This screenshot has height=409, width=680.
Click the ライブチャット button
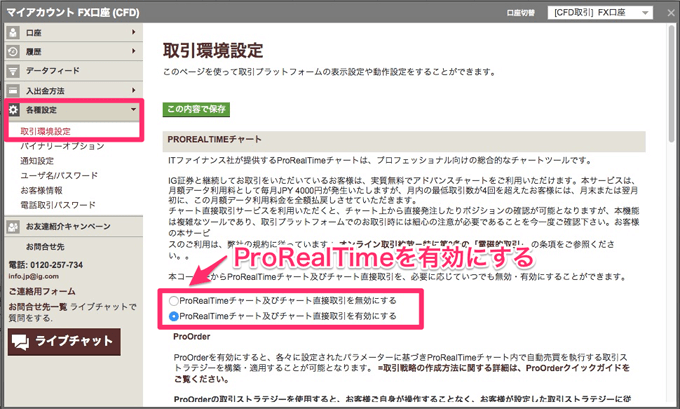coord(64,342)
